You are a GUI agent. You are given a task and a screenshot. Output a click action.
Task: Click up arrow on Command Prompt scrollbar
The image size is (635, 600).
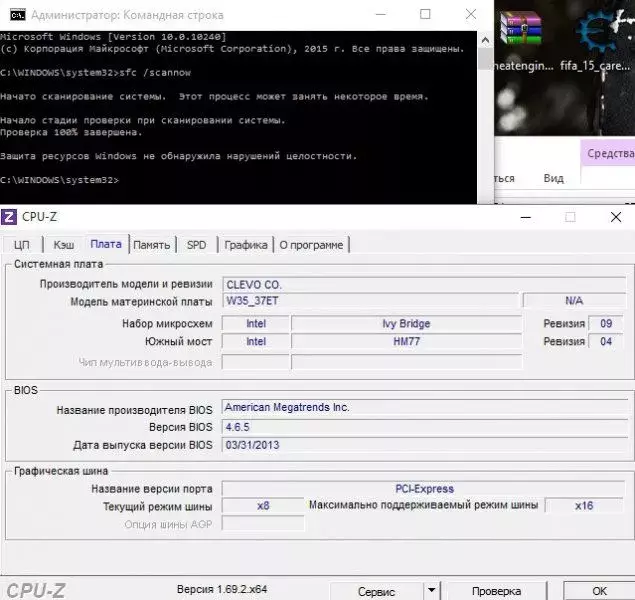(x=485, y=40)
